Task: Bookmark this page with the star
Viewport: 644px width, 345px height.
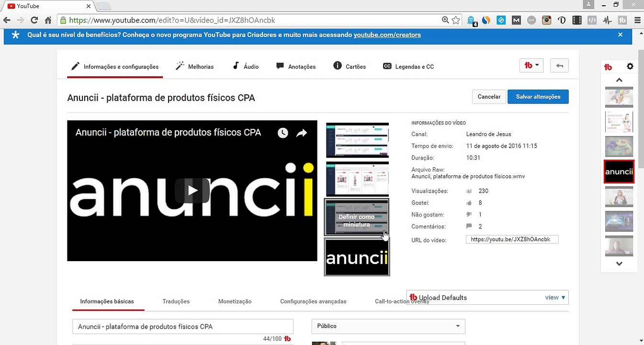Action: pyautogui.click(x=456, y=20)
